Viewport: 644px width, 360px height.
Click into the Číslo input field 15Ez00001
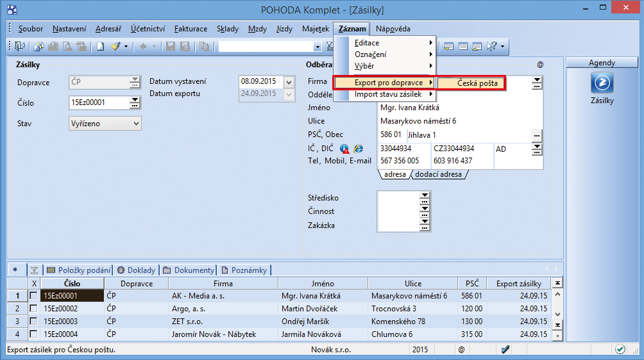[99, 102]
